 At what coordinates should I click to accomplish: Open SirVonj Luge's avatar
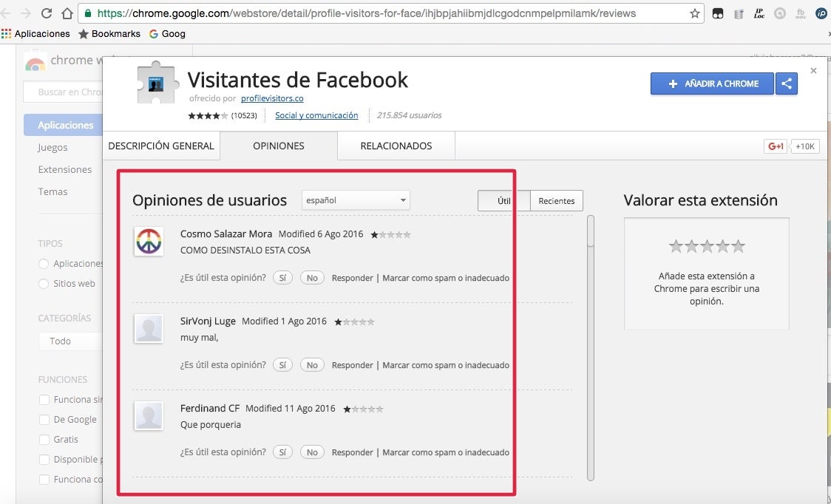[149, 329]
